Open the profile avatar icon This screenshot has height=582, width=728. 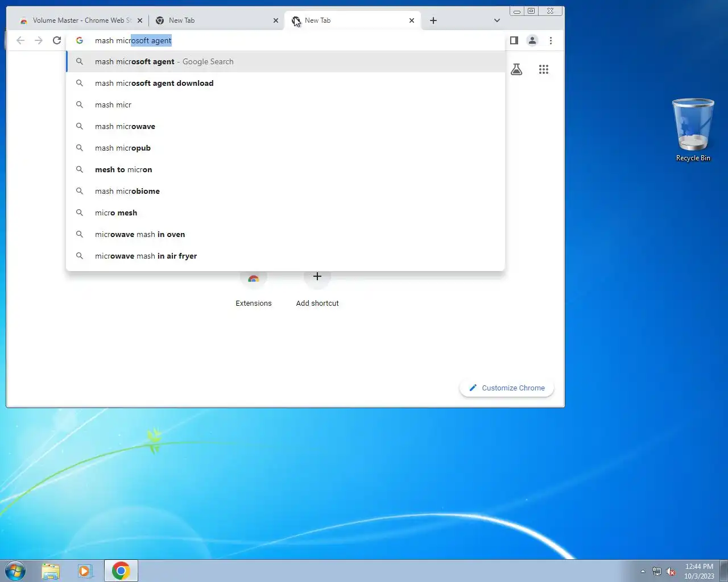pos(532,40)
